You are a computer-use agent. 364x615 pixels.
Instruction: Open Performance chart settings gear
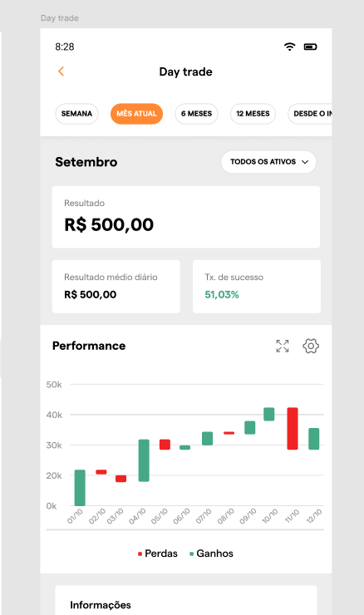[311, 346]
